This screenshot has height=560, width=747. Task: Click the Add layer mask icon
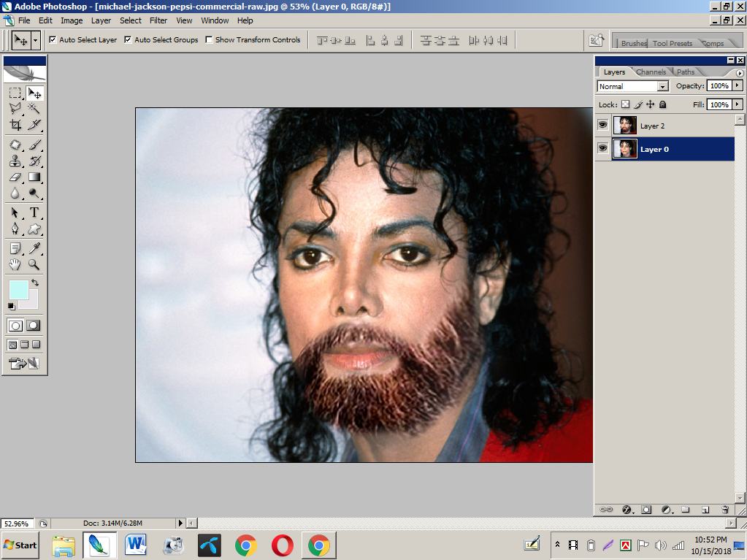[646, 510]
